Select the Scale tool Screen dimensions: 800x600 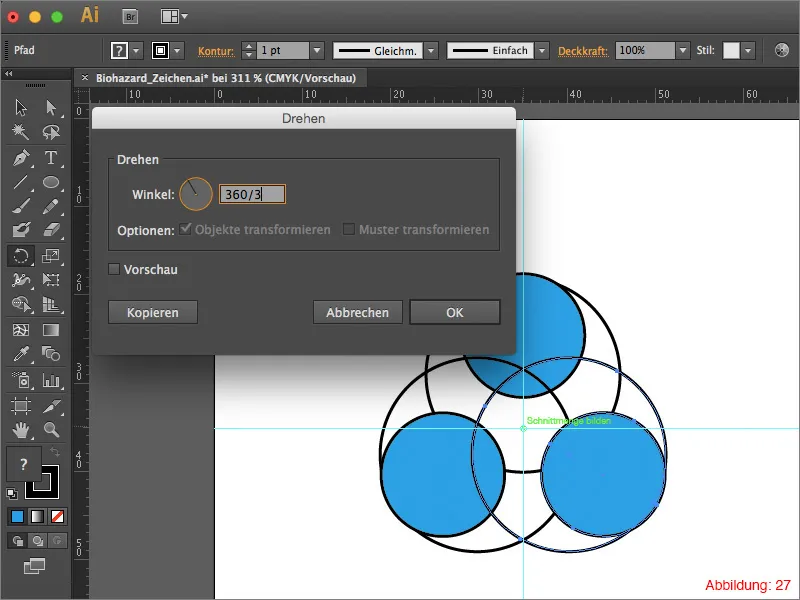point(51,256)
